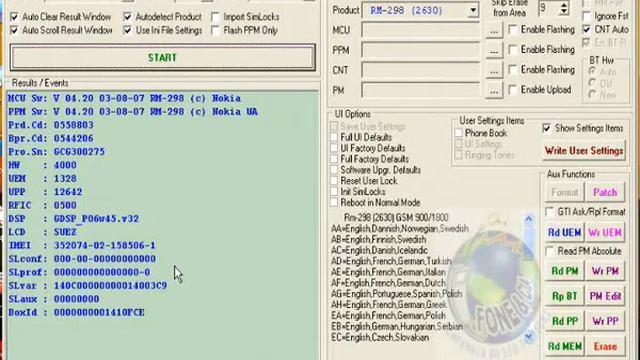Browse for CNT file with ellipsis button

point(494,71)
